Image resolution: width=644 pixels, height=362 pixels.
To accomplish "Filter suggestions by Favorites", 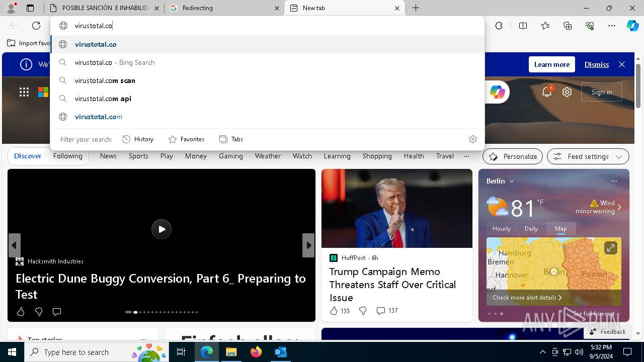I will (186, 139).
